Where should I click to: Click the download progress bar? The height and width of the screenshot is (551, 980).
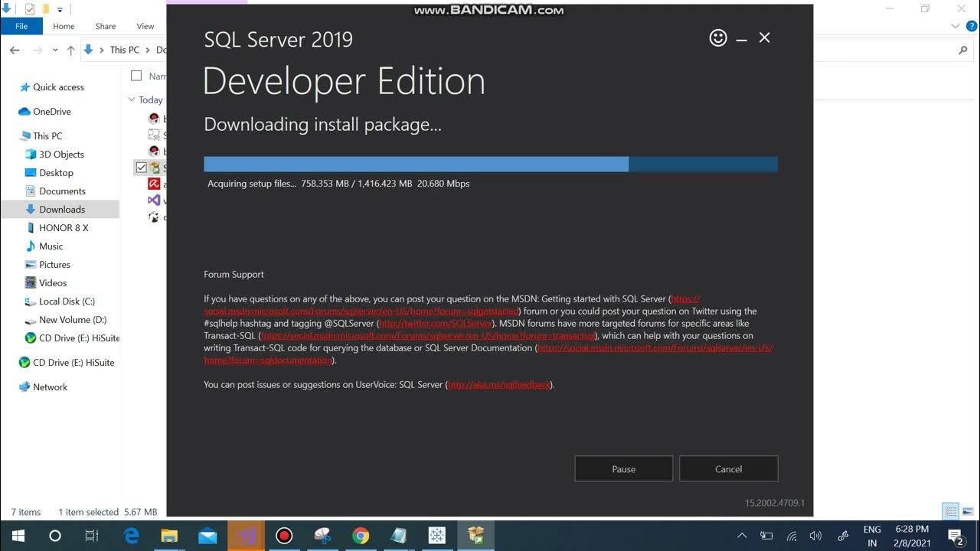491,164
